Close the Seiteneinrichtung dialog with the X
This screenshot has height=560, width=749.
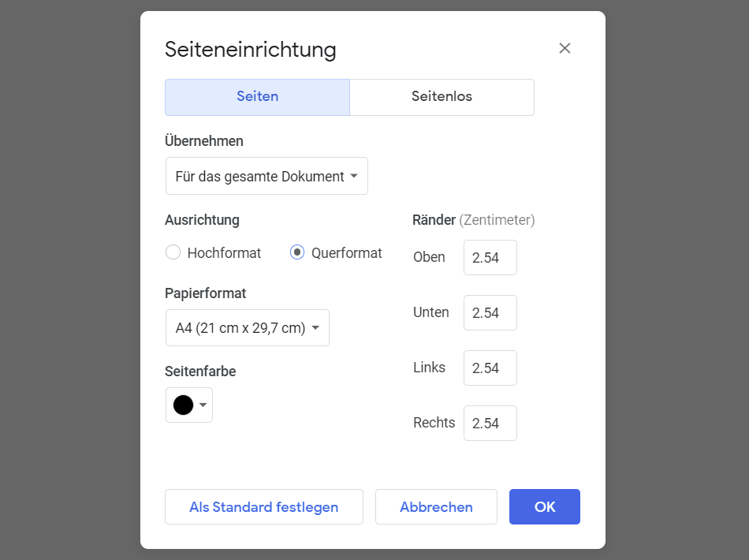[x=565, y=48]
